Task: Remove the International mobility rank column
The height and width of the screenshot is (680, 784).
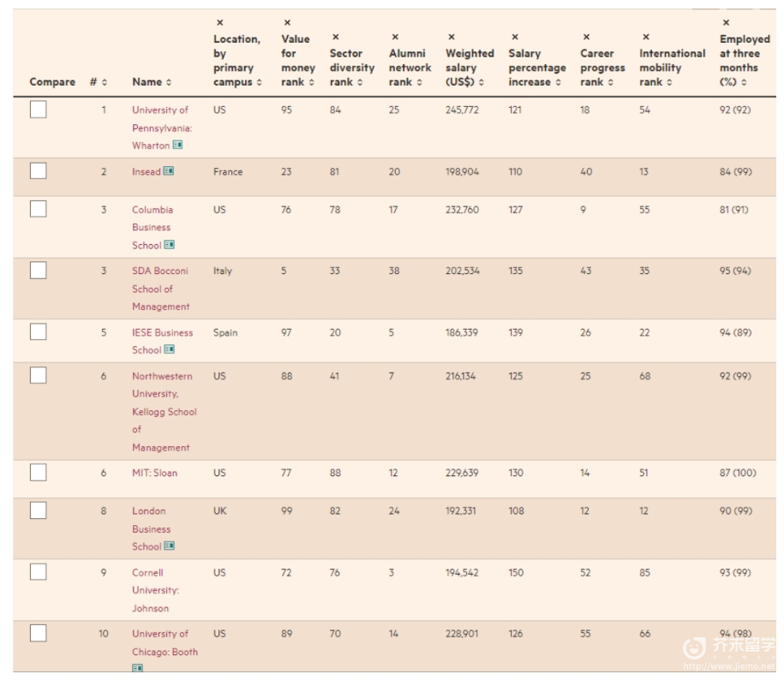Action: pos(646,37)
